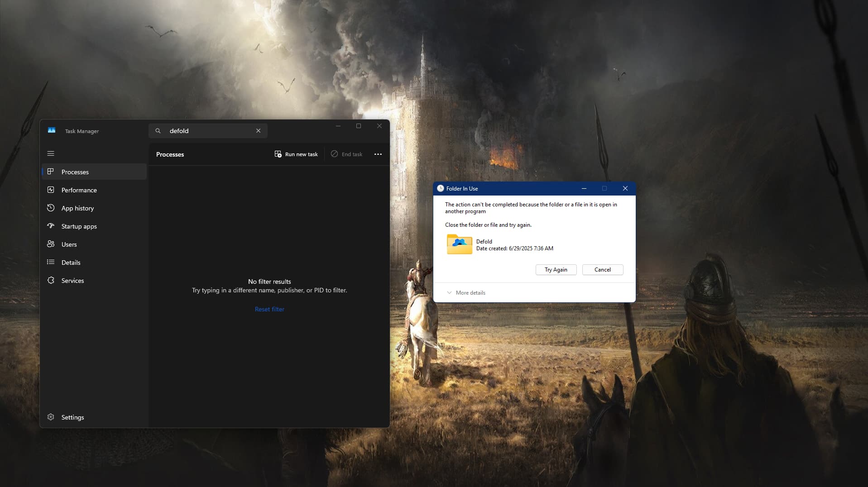Click the clock icon in Folder In Use title
The height and width of the screenshot is (487, 868).
(x=440, y=188)
